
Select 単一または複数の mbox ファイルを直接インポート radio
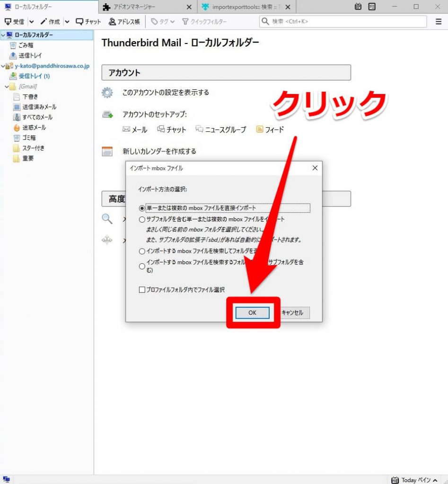(142, 208)
